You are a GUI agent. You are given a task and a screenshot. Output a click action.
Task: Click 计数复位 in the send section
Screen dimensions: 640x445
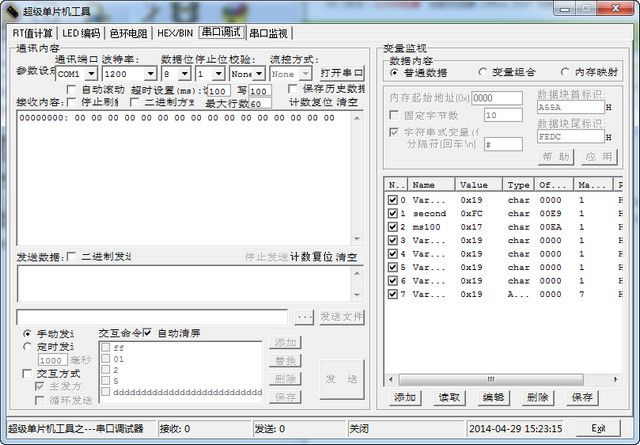pos(311,257)
